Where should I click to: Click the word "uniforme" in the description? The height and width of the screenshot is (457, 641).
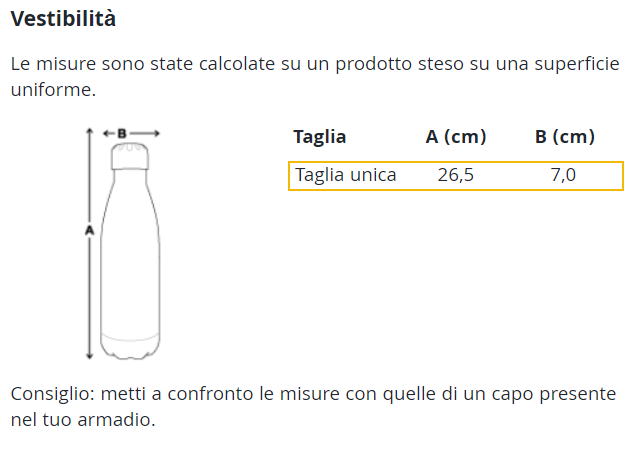point(52,90)
